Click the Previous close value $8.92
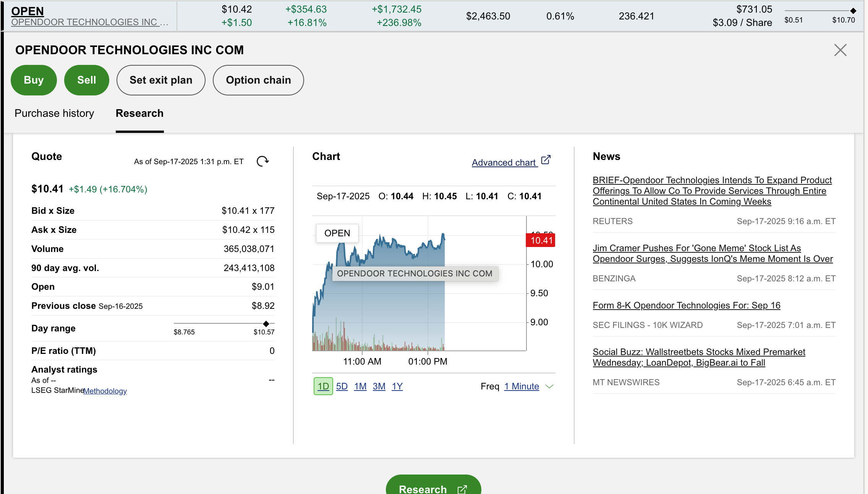868x494 pixels. [x=263, y=306]
